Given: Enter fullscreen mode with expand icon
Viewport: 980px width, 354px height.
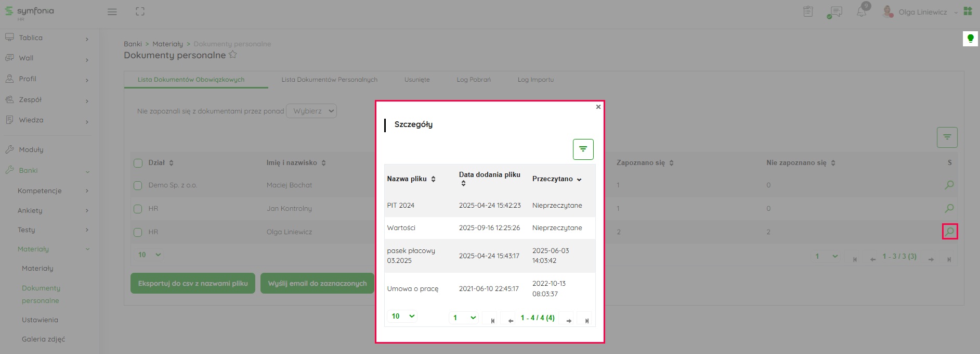Looking at the screenshot, I should click(x=140, y=11).
